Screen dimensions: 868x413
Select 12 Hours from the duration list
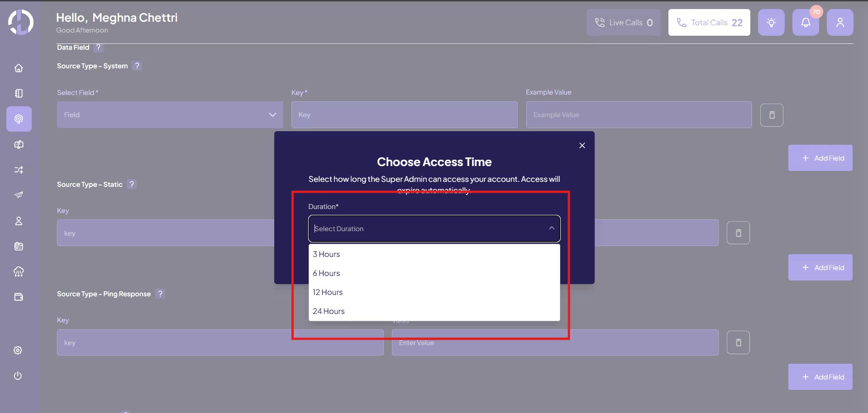click(x=328, y=292)
